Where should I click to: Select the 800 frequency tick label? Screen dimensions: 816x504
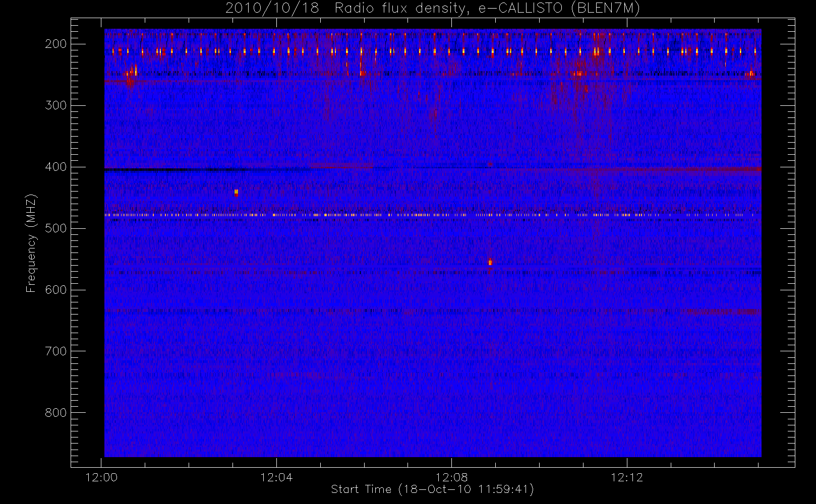[55, 413]
